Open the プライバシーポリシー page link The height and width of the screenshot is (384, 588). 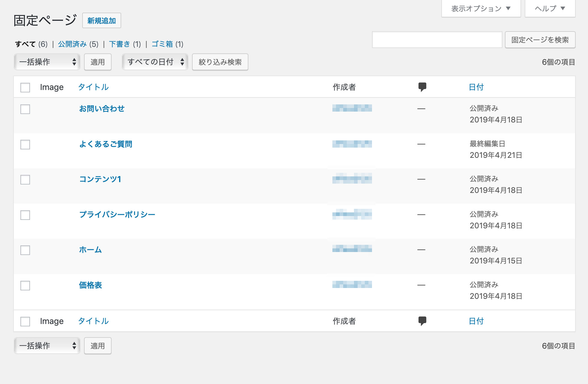(x=117, y=214)
